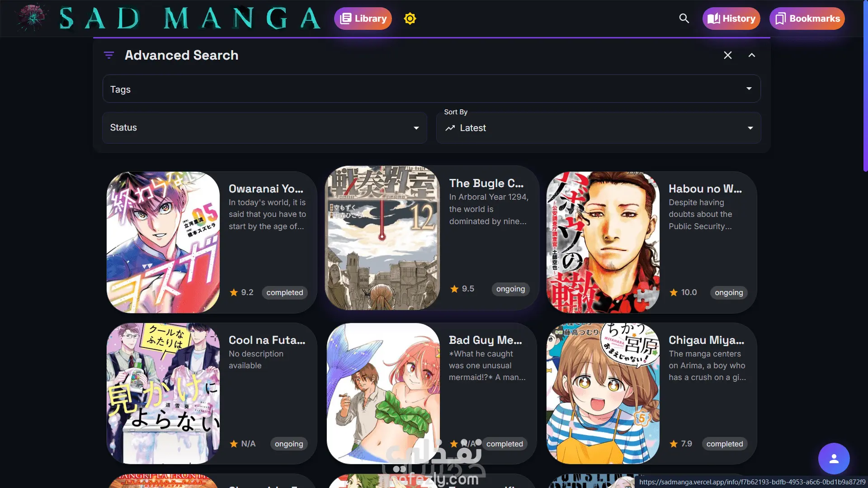The image size is (868, 488).
Task: Collapse Advanced Search with chevron up
Action: click(751, 55)
